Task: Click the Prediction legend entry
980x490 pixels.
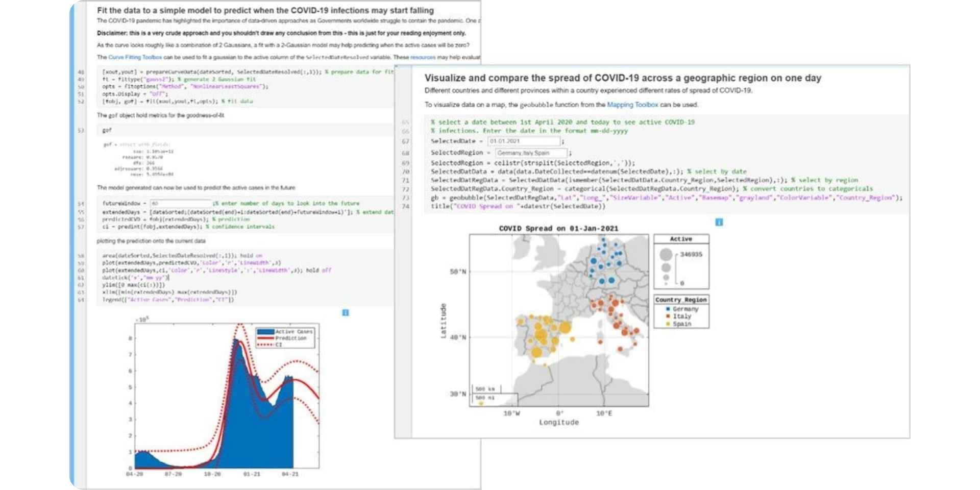Action: click(290, 338)
